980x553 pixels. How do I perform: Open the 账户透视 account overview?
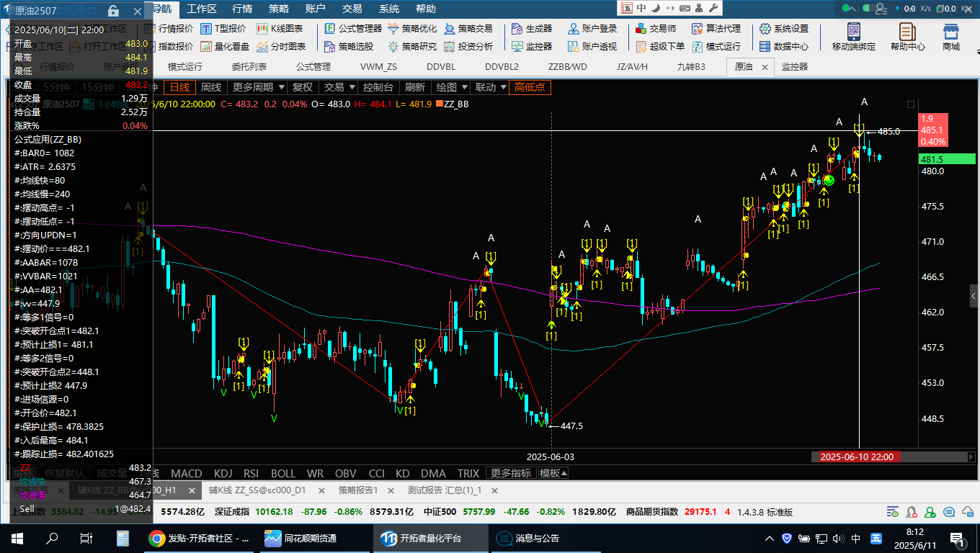click(x=592, y=46)
